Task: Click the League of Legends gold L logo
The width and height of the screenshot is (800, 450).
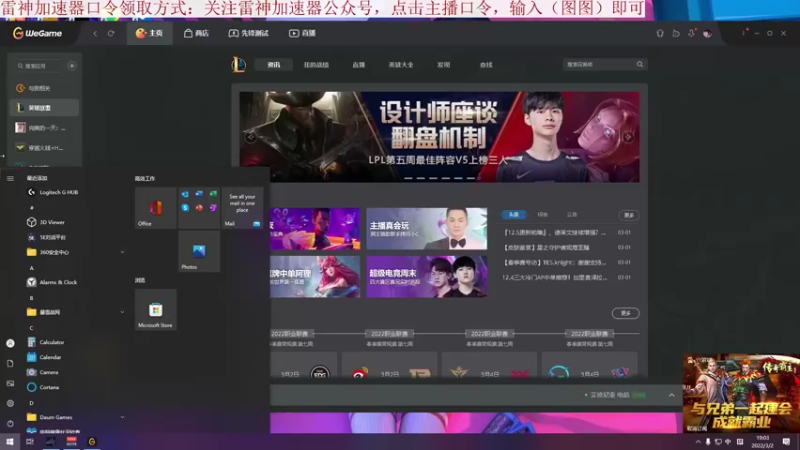Action: click(239, 65)
